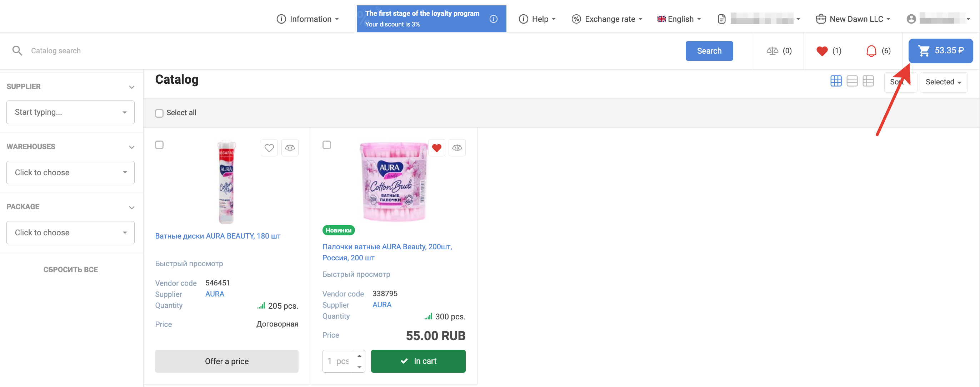
Task: Open the Supplier 'Start typing...' dropdown
Action: (70, 112)
